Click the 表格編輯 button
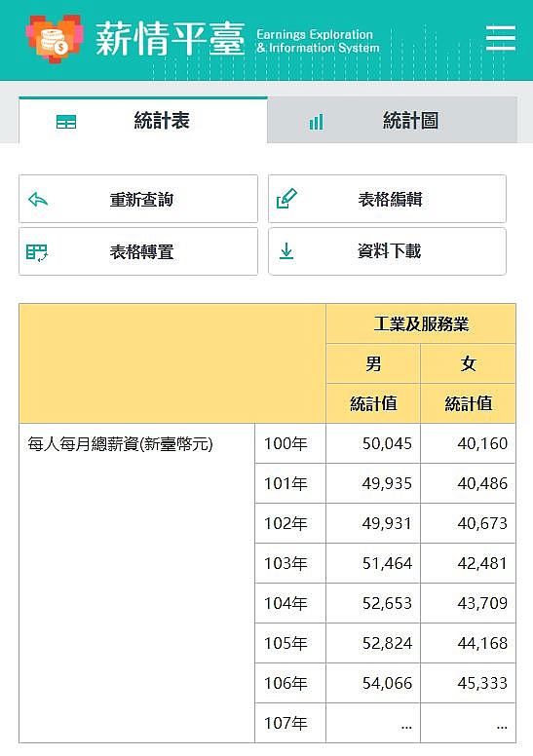The height and width of the screenshot is (756, 533). click(388, 199)
